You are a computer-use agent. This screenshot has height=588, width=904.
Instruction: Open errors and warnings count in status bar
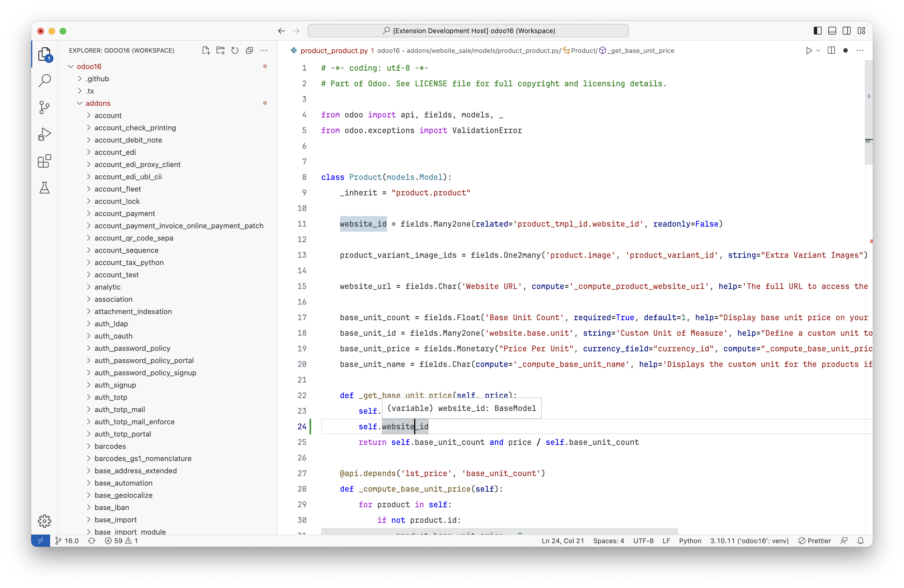[x=122, y=540]
